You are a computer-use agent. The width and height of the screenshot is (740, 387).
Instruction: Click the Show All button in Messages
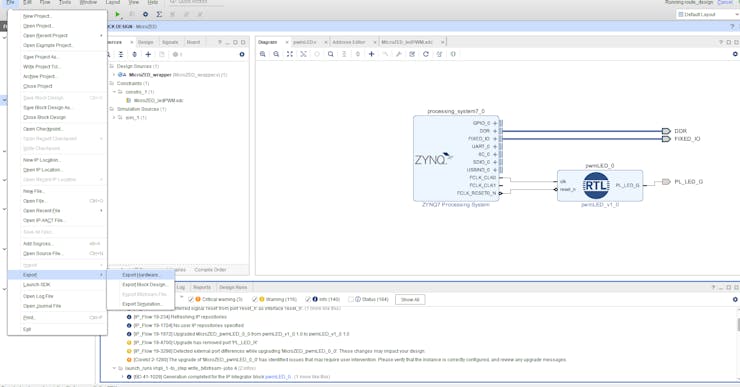click(410, 300)
